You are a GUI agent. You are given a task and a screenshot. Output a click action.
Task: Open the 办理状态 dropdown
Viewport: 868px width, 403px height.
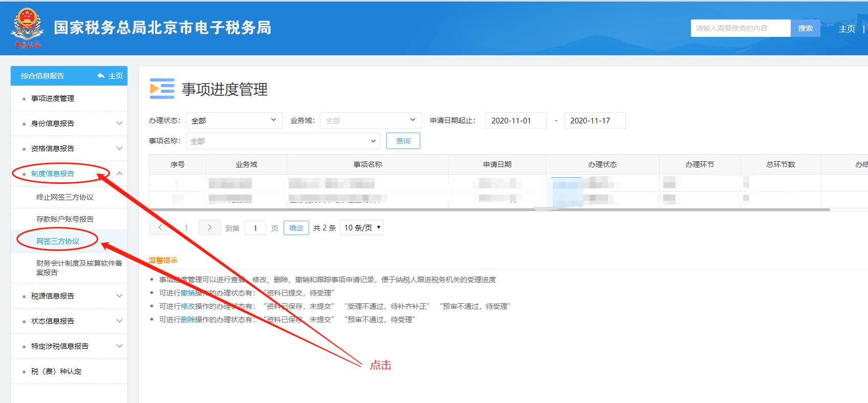234,120
